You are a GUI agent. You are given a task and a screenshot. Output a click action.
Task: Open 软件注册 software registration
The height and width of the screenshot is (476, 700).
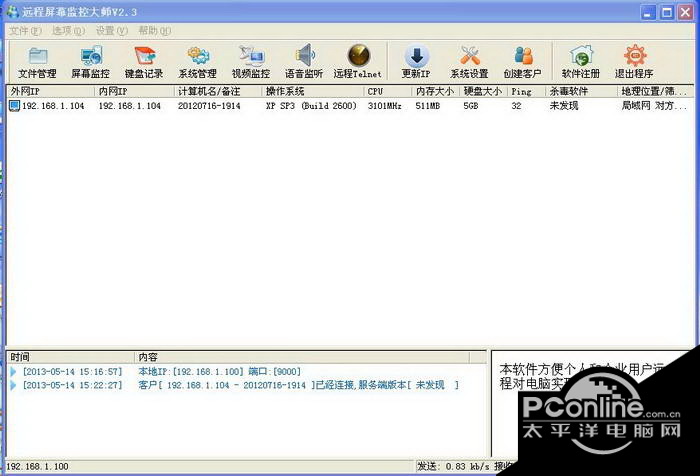[x=581, y=62]
